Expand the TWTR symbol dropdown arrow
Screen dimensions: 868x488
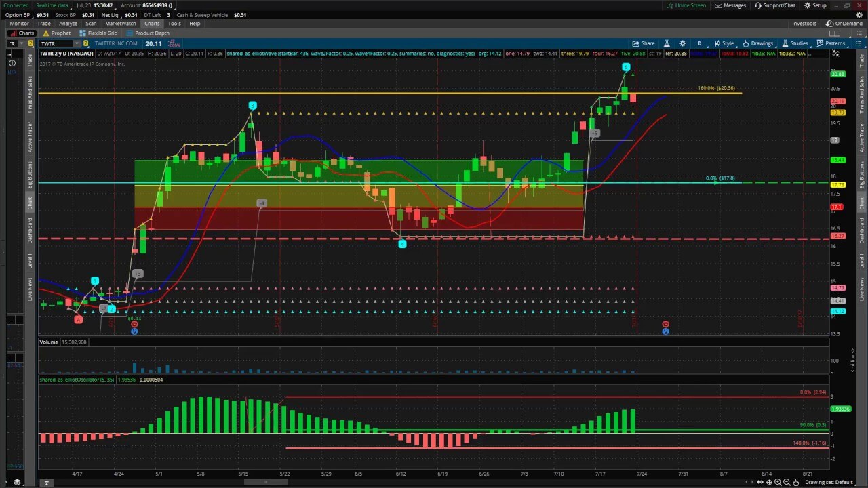point(77,43)
